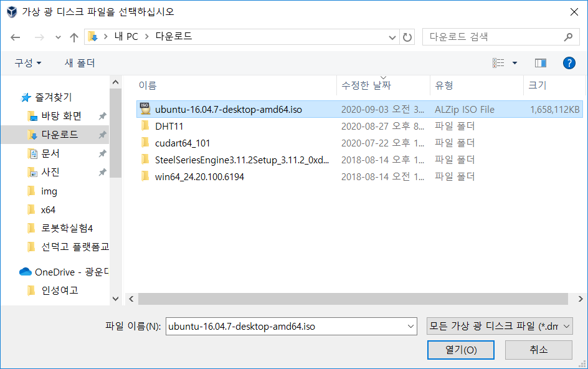Click the refresh button next to address bar
Screen dimensions: 588x369
(407, 37)
